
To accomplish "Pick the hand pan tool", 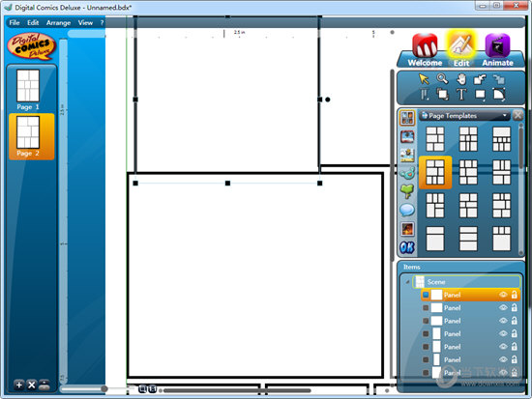I will click(461, 79).
